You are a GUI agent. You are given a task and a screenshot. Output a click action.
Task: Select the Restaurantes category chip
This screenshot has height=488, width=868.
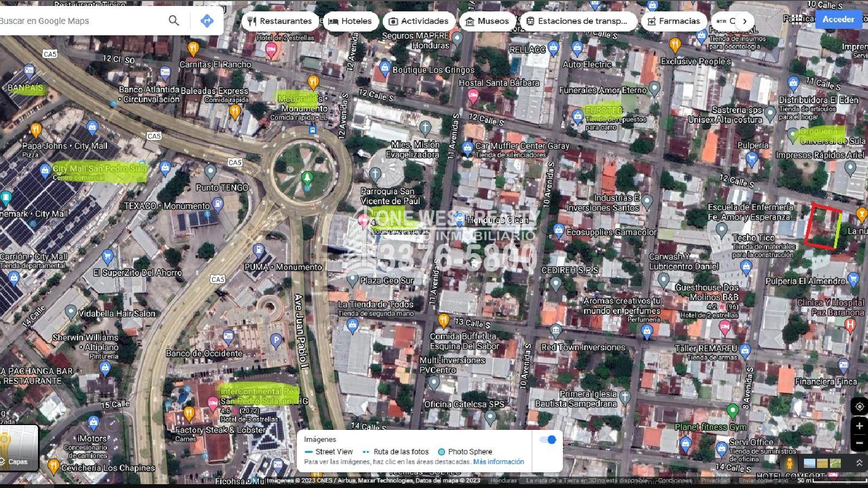coord(280,21)
